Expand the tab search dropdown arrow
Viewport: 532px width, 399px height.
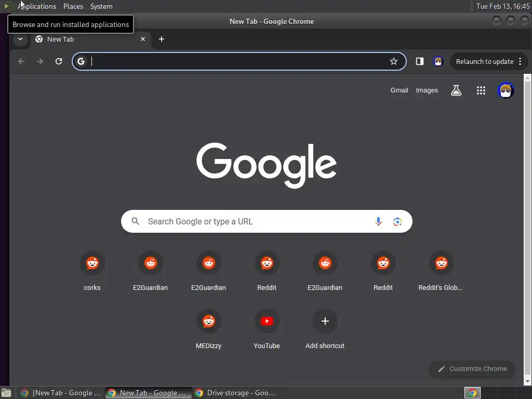tap(20, 39)
